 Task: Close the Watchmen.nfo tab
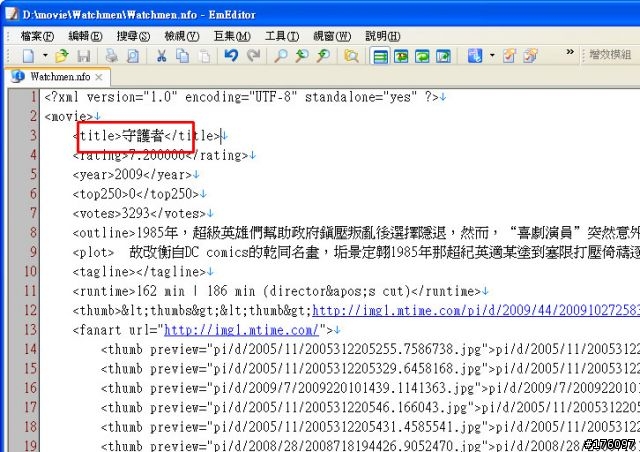[99, 77]
